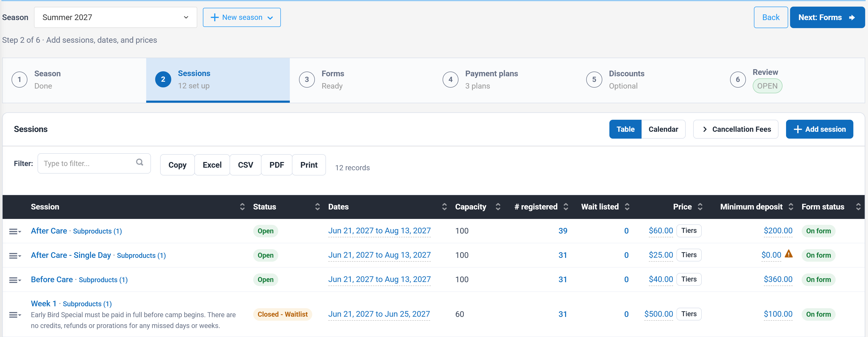This screenshot has width=868, height=337.
Task: Open the New season dropdown button
Action: pos(242,17)
